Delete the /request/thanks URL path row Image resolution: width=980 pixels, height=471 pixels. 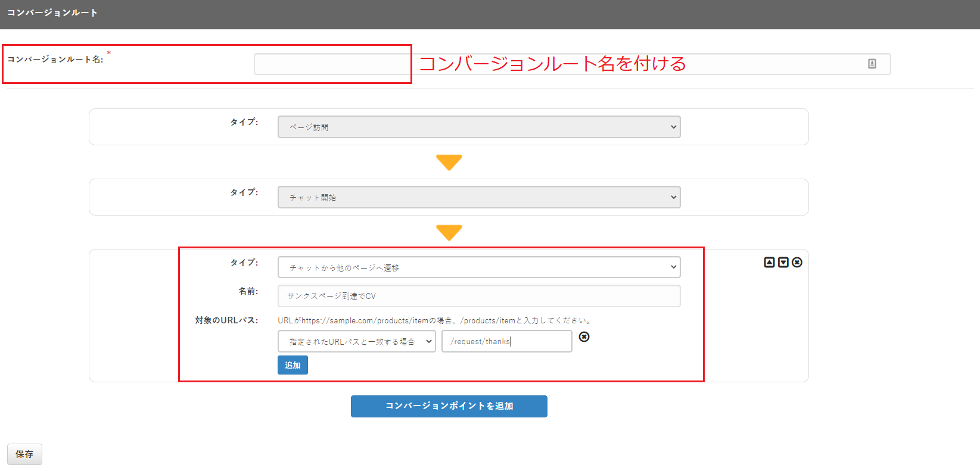point(584,337)
